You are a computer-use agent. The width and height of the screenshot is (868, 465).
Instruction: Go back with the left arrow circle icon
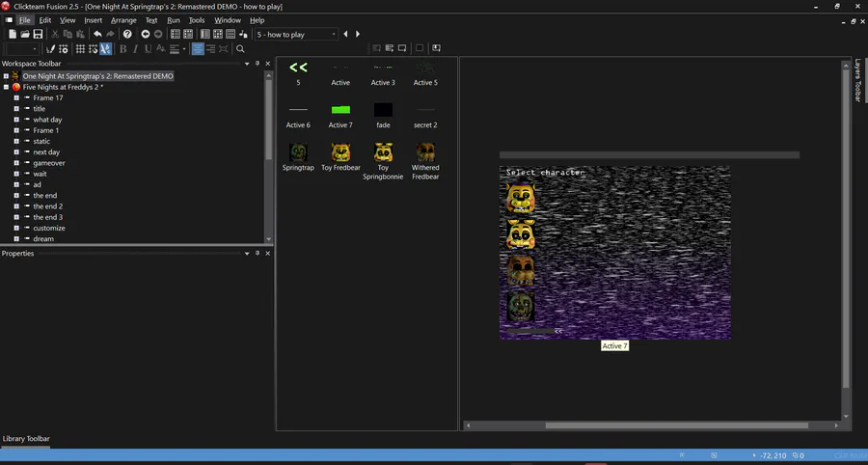point(145,35)
